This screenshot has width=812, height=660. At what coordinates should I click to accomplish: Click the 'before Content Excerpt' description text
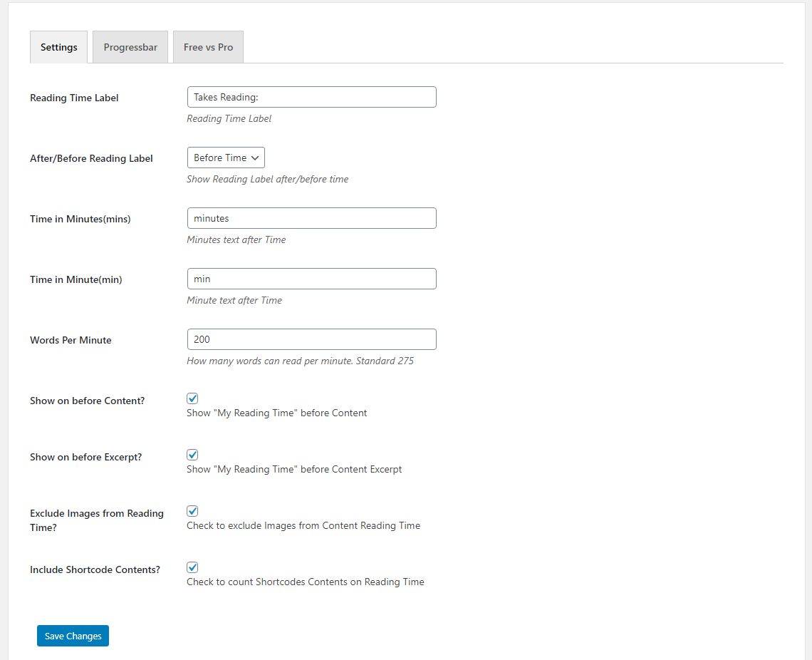pos(294,469)
